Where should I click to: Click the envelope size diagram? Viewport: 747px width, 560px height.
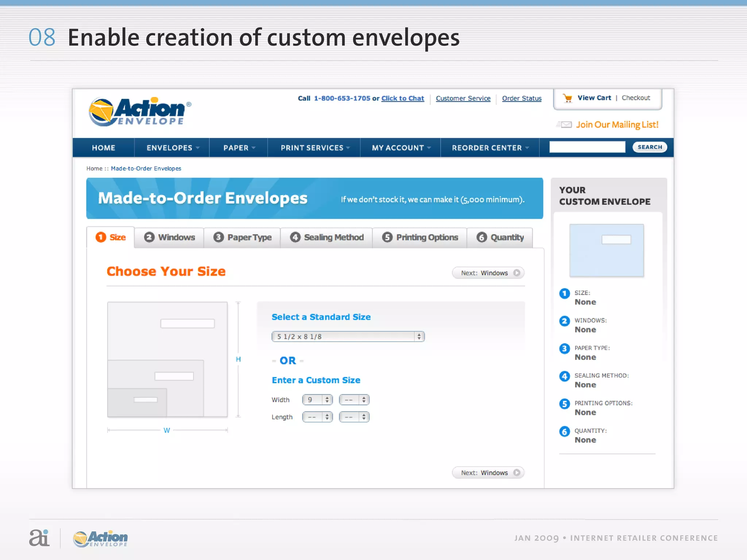point(167,359)
